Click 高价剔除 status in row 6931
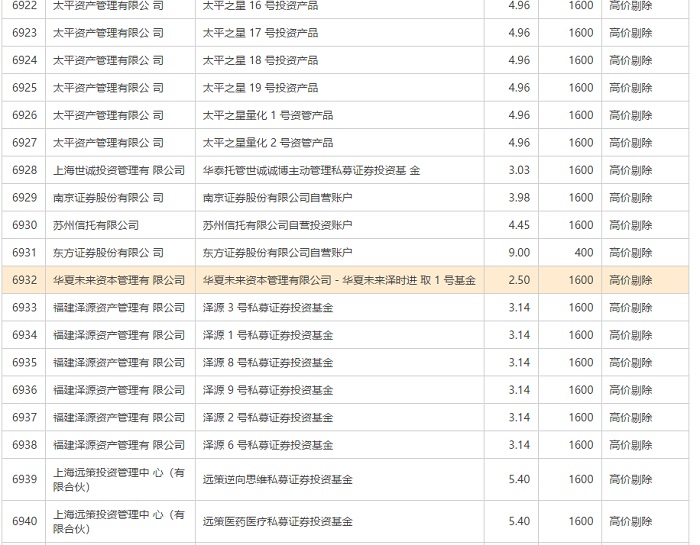The width and height of the screenshot is (700, 545). 630,253
